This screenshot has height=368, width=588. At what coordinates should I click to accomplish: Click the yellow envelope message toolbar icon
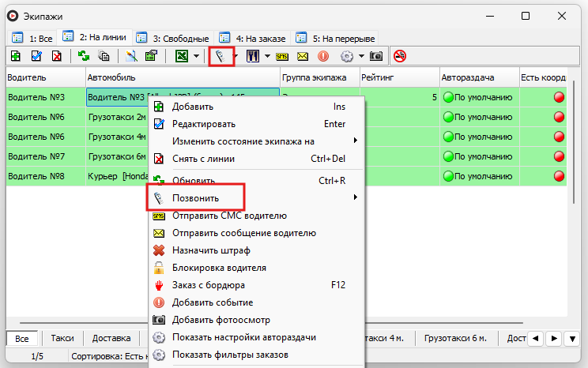pyautogui.click(x=303, y=56)
